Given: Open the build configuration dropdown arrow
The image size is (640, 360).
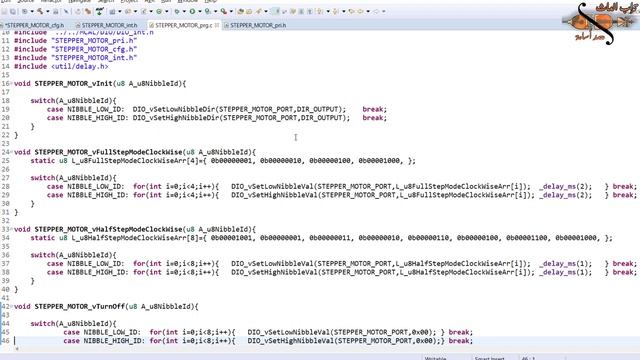Looking at the screenshot, I should pos(32,11).
